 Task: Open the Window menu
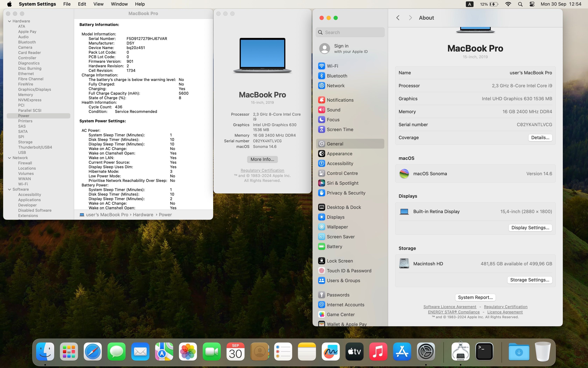tap(119, 4)
